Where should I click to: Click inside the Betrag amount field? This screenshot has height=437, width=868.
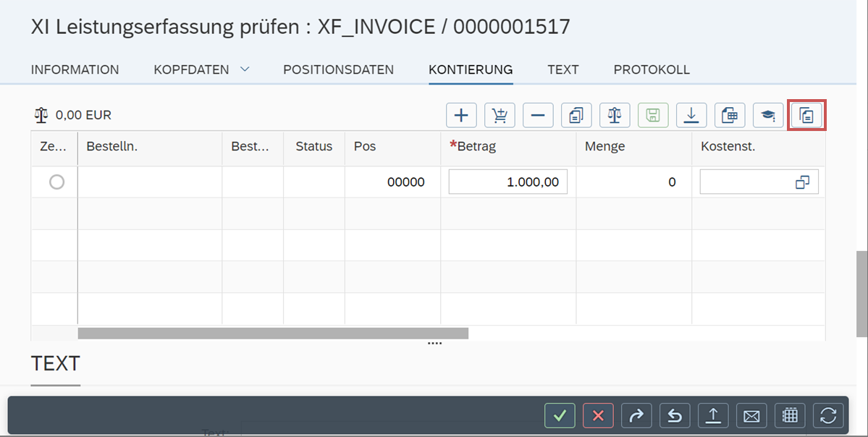pyautogui.click(x=508, y=182)
